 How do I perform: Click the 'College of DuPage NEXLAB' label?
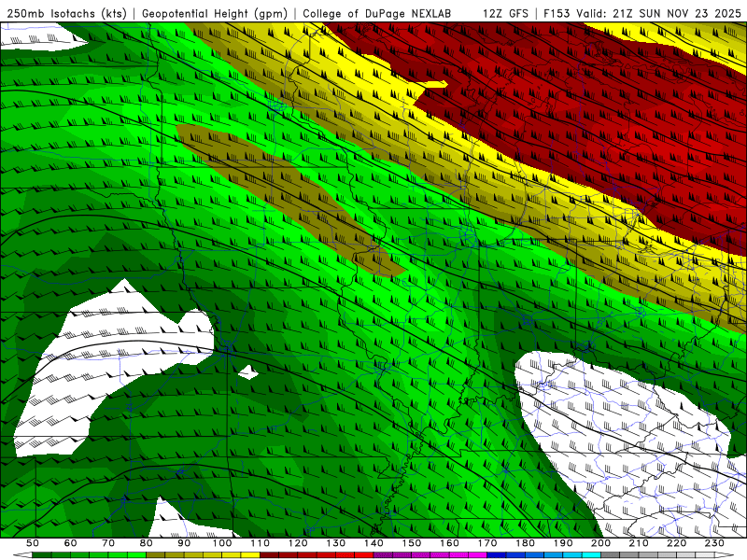(x=376, y=13)
